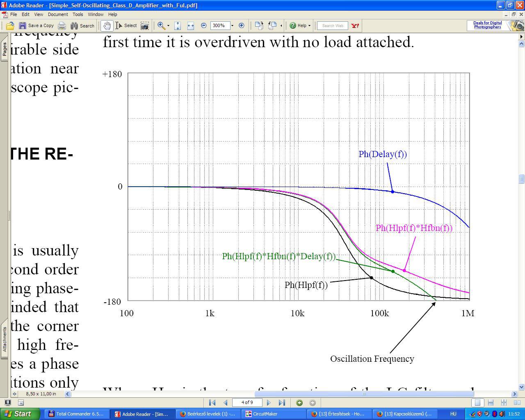Expand the Help button dropdown
This screenshot has width=525, height=420.
click(309, 26)
